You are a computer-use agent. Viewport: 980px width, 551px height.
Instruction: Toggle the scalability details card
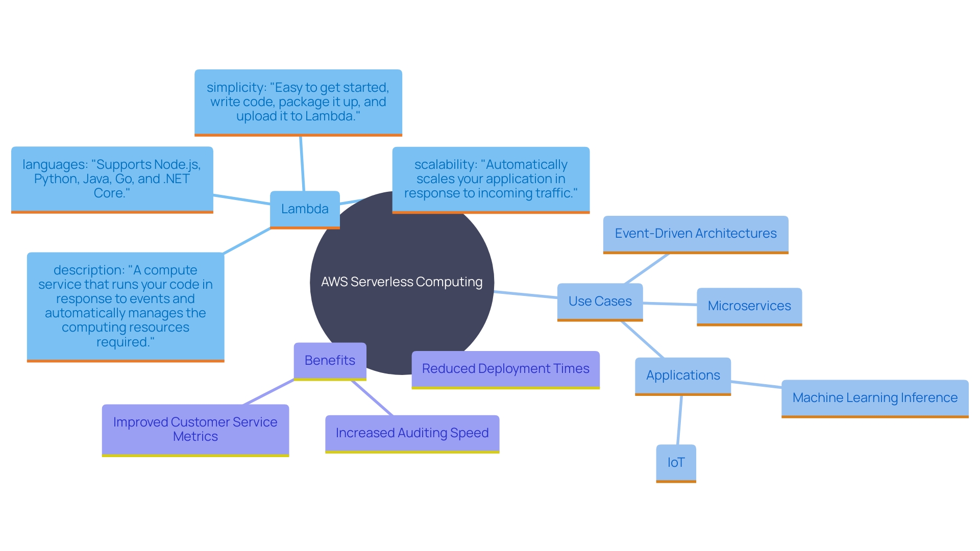click(494, 182)
